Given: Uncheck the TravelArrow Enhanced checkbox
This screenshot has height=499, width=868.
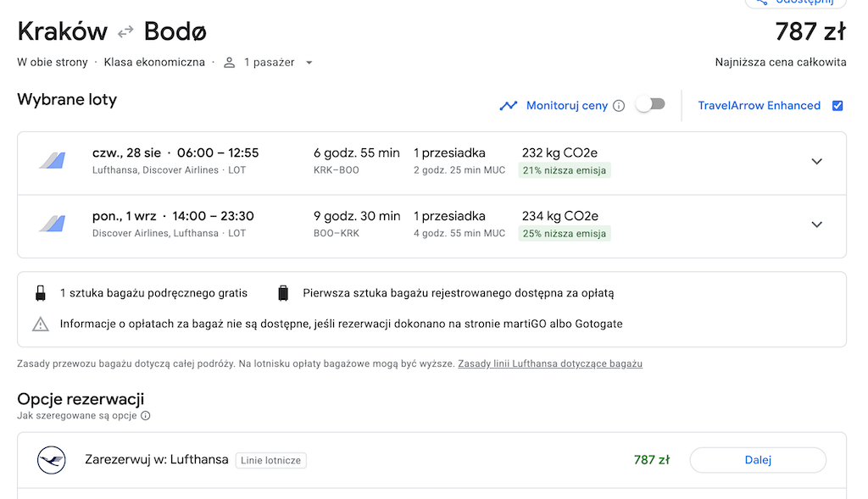Looking at the screenshot, I should coord(837,106).
